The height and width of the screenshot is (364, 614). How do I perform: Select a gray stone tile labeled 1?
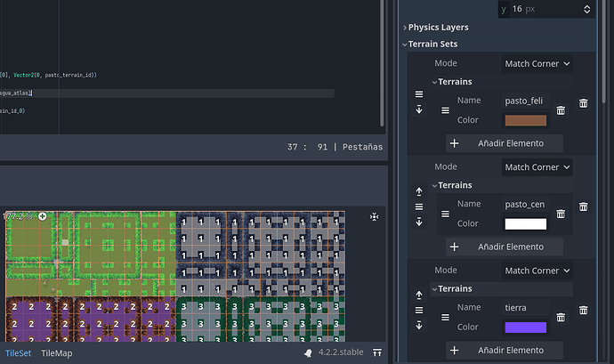point(201,239)
